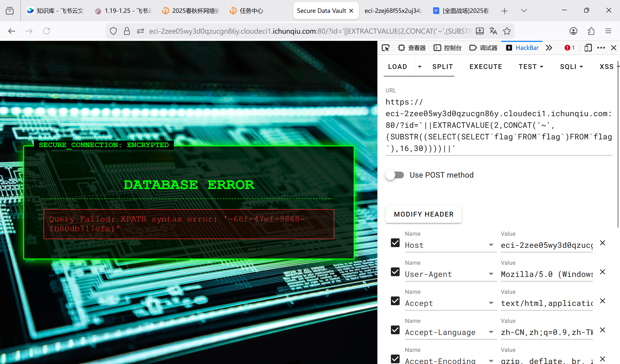Click the bookmark star icon in address bar
Viewport: 620px width, 364px height.
507,31
